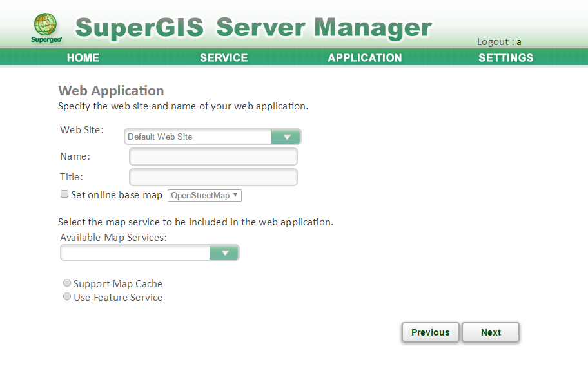Enable Set online base map checkbox

click(x=64, y=194)
